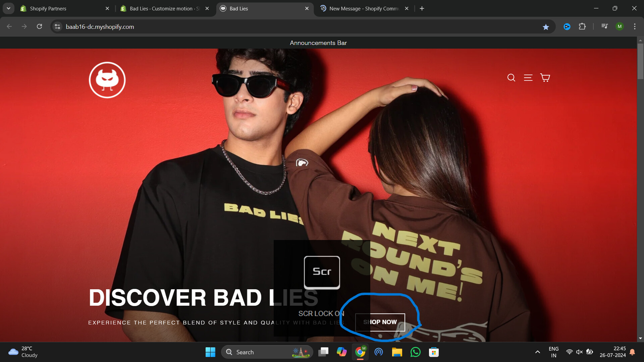Open the Extensions puzzle icon
The height and width of the screenshot is (362, 644).
pos(582,26)
